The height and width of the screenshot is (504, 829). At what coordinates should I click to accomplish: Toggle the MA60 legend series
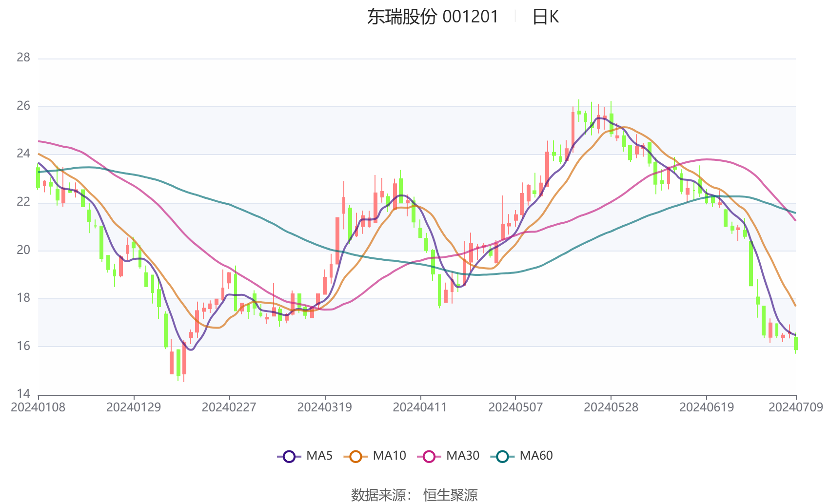pos(521,456)
